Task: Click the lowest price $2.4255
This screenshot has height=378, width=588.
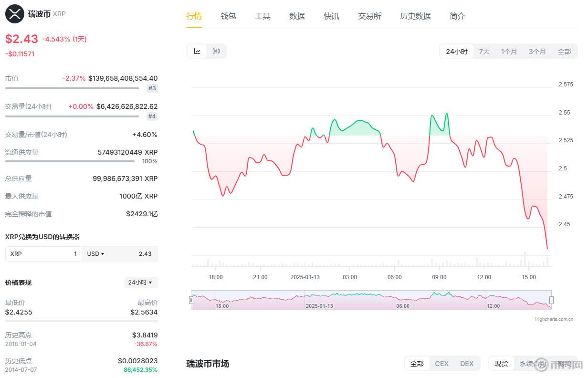Action: (x=19, y=312)
